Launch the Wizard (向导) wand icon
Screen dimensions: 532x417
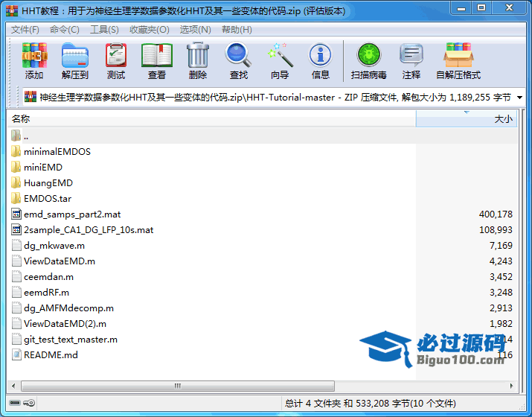point(280,54)
